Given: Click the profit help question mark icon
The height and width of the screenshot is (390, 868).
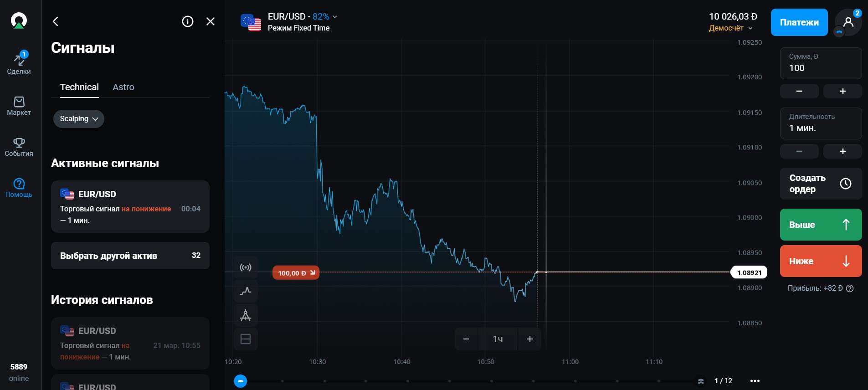Looking at the screenshot, I should [x=850, y=288].
